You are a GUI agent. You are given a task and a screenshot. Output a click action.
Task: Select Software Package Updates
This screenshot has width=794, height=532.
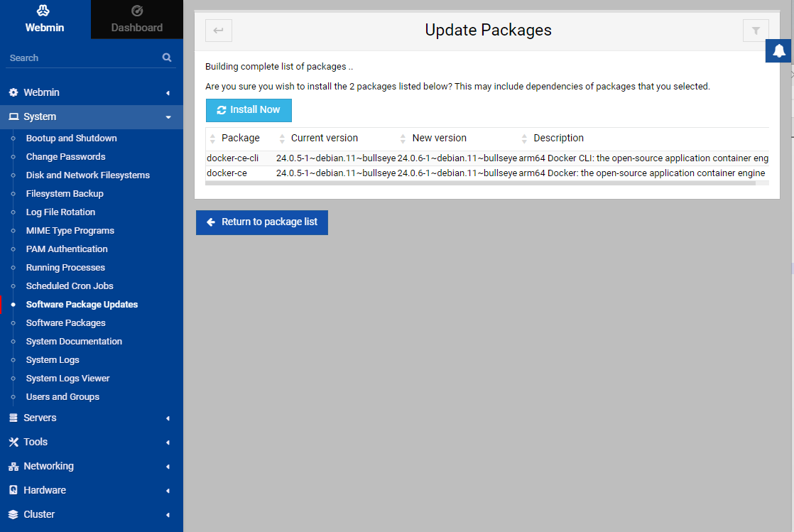pos(82,305)
